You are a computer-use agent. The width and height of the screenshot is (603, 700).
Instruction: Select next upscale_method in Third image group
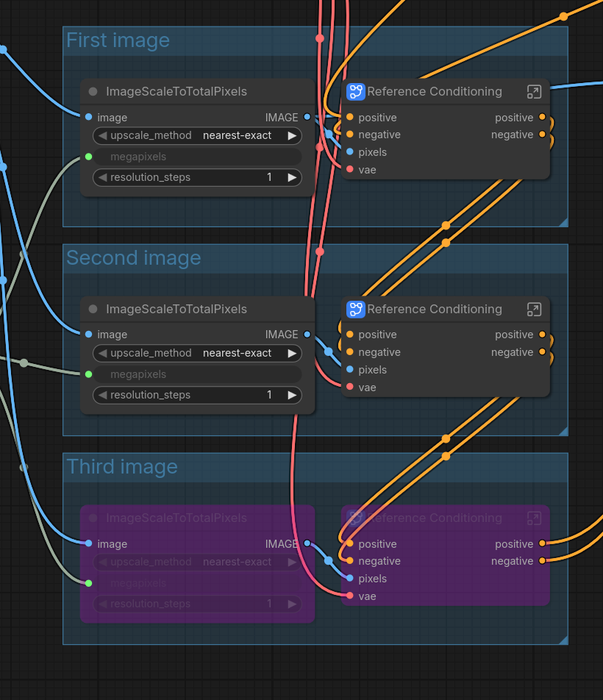coord(292,562)
